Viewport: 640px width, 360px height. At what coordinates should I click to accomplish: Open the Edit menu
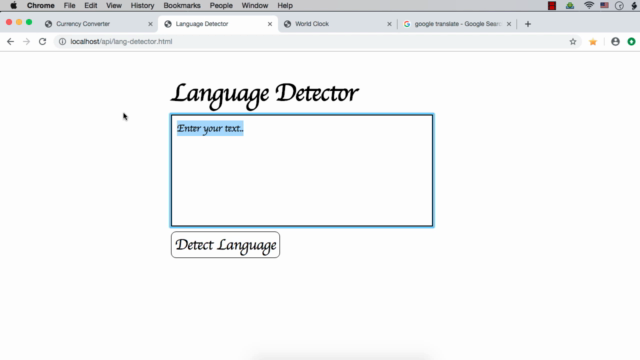[91, 6]
